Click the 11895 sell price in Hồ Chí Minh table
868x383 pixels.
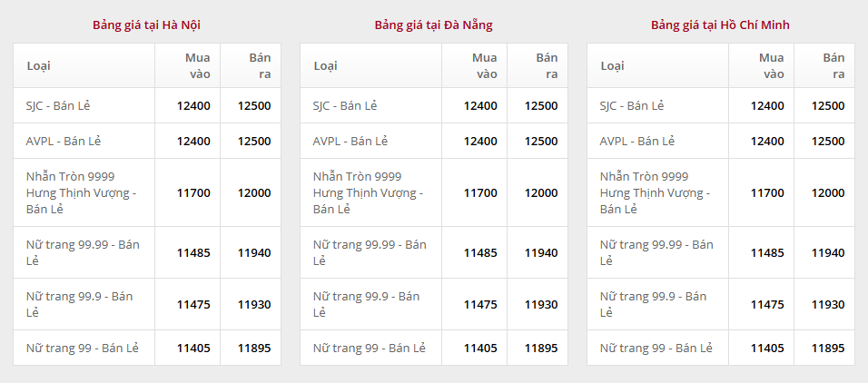click(828, 348)
